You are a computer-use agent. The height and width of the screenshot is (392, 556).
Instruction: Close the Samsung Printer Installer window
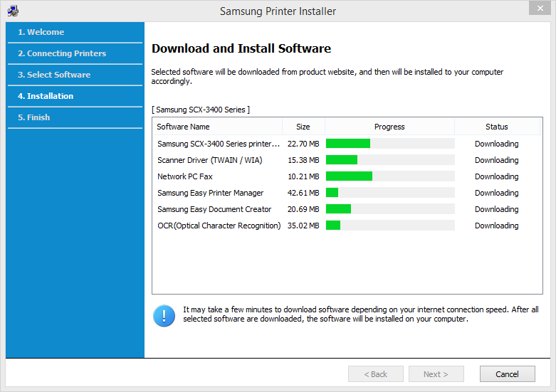point(540,8)
